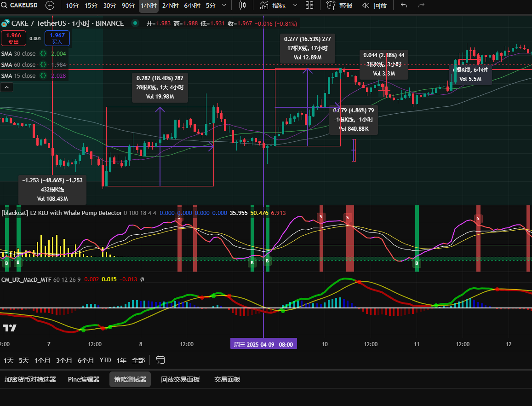
Task: Set the range to 1天
Action: click(8, 360)
